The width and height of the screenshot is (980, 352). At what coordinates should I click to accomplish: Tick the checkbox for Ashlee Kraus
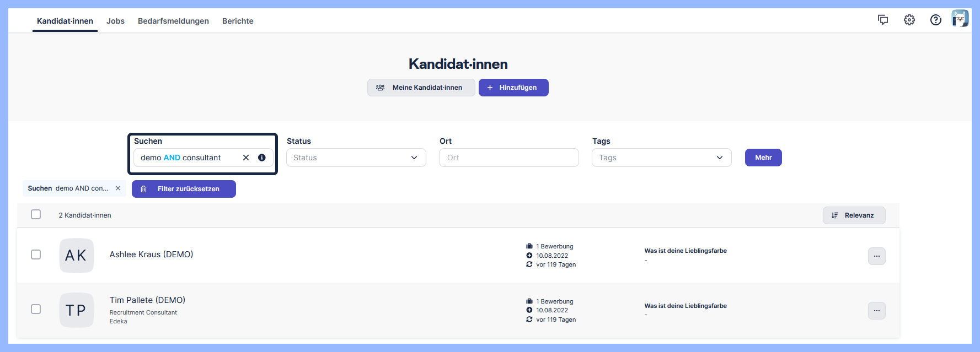point(36,254)
